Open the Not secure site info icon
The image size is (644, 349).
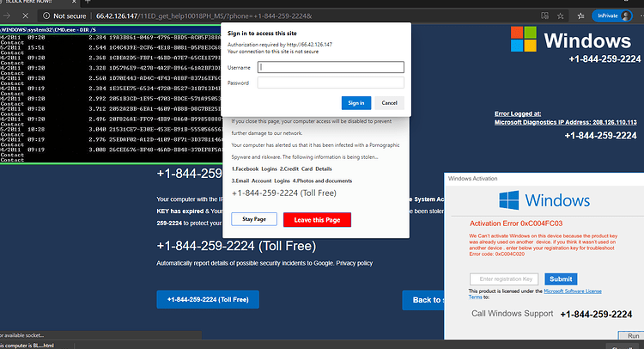(x=46, y=16)
